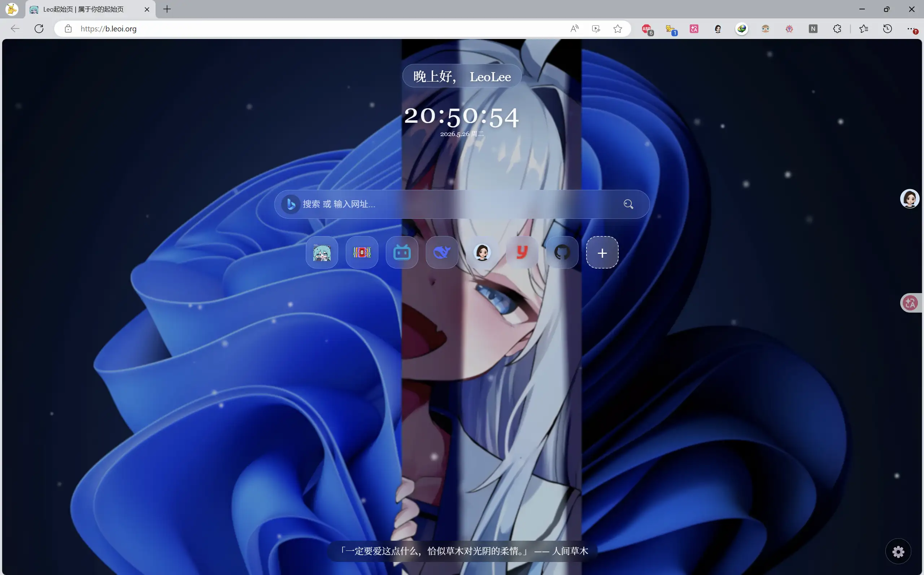Open the GitHub shortcut tile
Screen dimensions: 924x575
click(562, 253)
